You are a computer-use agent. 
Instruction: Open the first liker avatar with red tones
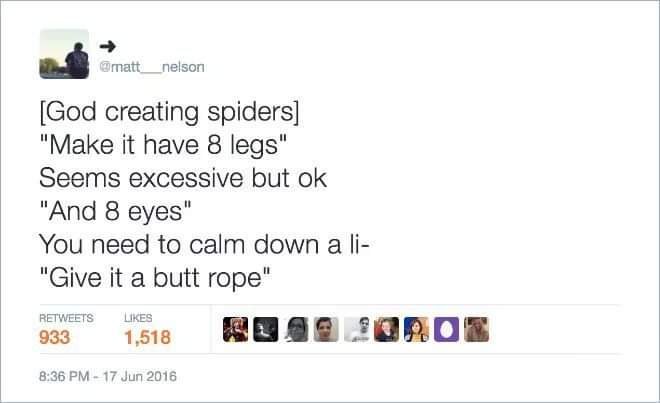[235, 329]
